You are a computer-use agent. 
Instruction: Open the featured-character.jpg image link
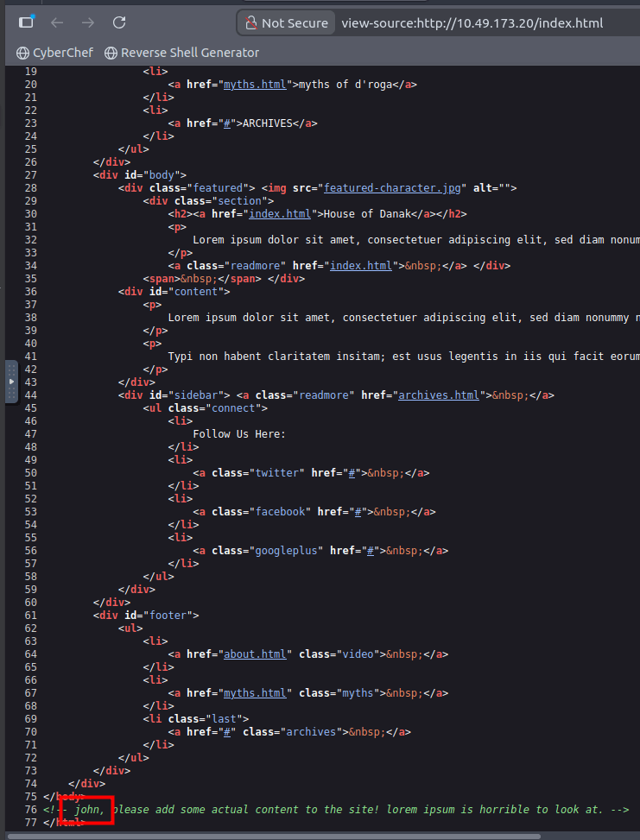click(x=394, y=188)
